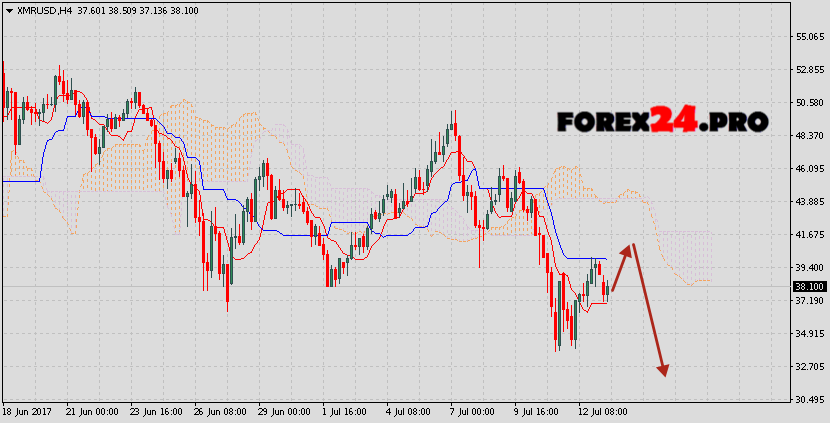Click the downward red forecast arrow
The height and width of the screenshot is (423, 830).
point(648,312)
